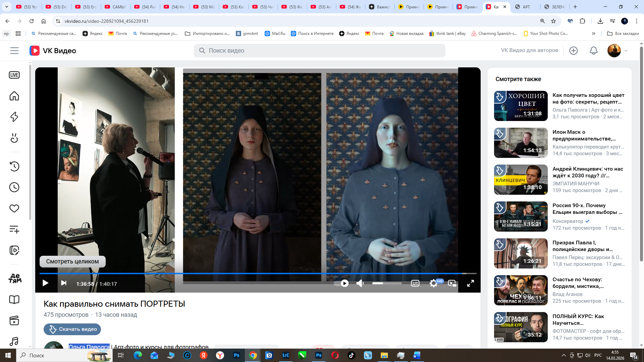Open the LIVE streams sidebar icon
Viewport: 644px width, 362px height.
tap(14, 75)
